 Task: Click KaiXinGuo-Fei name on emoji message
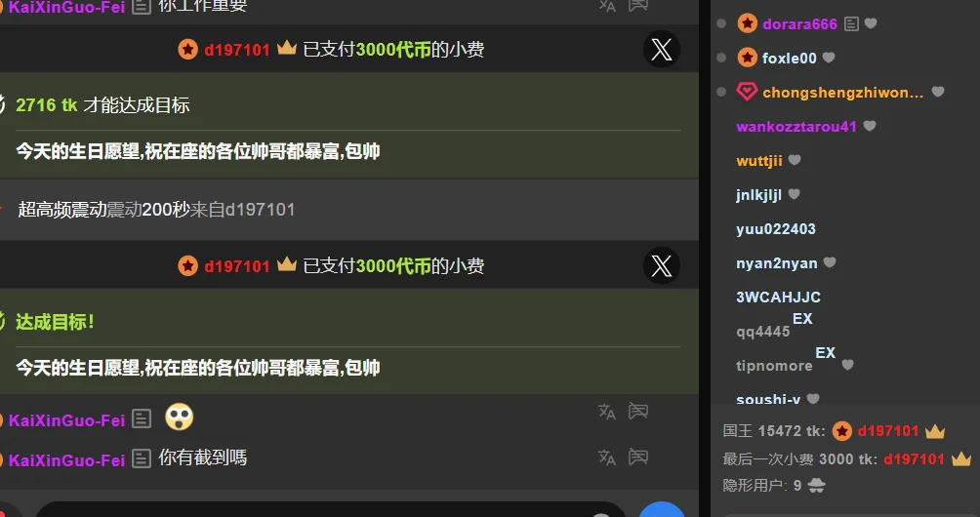coord(67,420)
